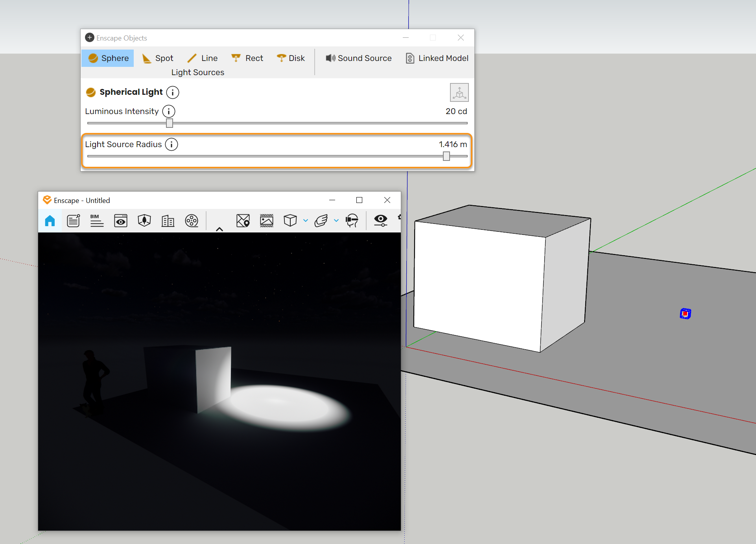Image resolution: width=756 pixels, height=544 pixels.
Task: Open the Site Context buildings icon
Action: coord(168,221)
